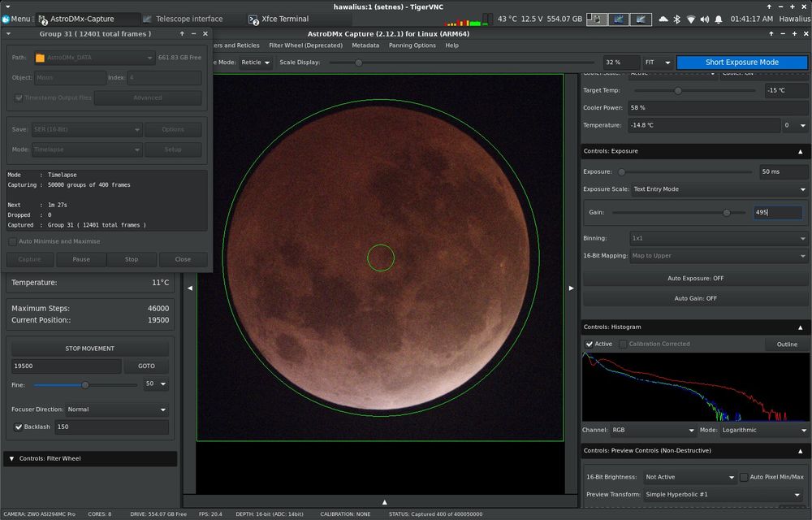
Task: Click the focuser GOTO button
Action: point(146,366)
